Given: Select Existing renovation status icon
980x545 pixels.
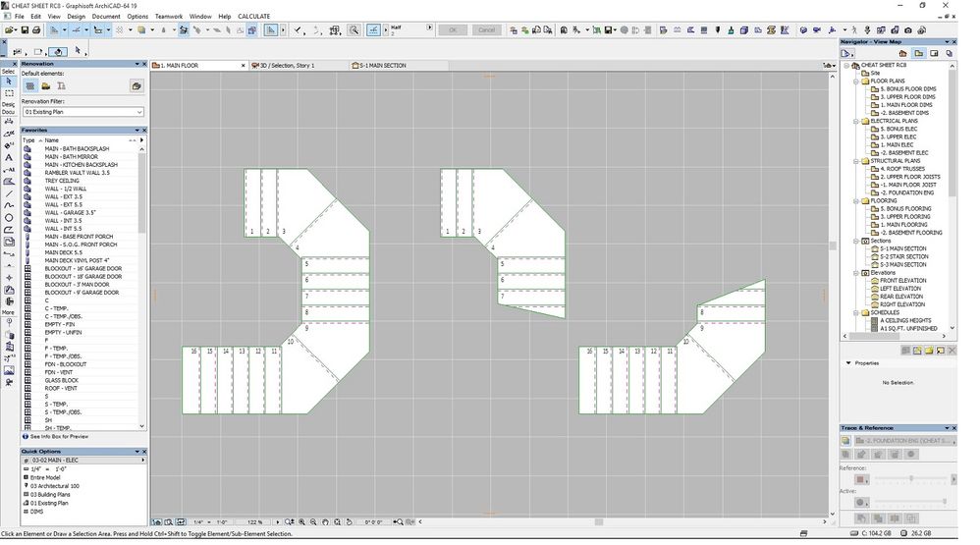Looking at the screenshot, I should 30,86.
